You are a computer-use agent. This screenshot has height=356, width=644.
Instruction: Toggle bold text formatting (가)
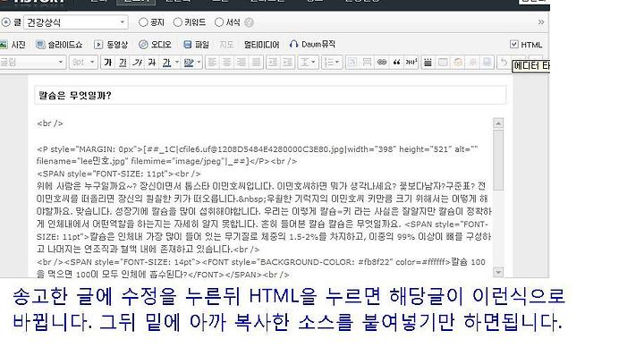(108, 63)
